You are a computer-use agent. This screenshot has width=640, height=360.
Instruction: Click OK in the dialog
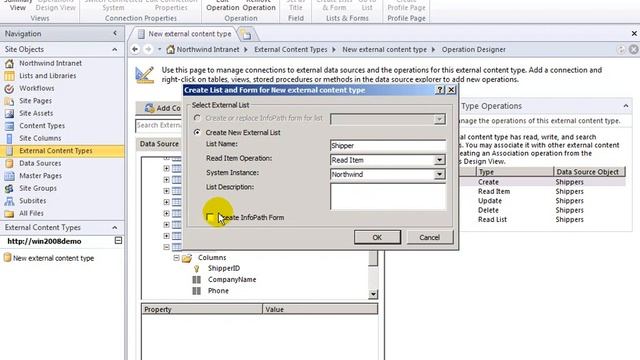(x=377, y=237)
